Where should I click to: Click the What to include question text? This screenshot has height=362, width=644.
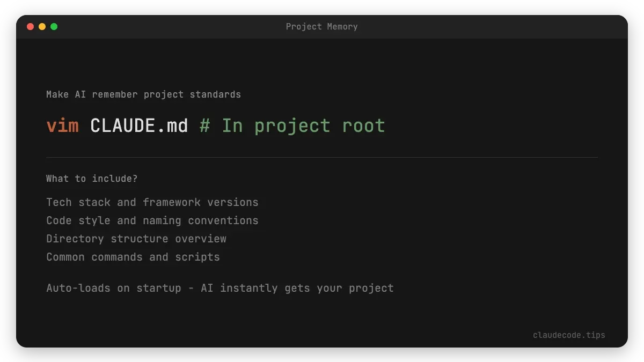pos(91,178)
